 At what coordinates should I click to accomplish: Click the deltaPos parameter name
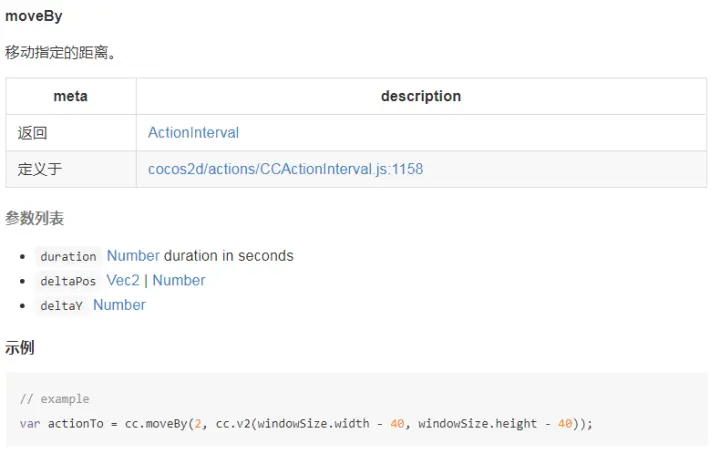point(68,281)
